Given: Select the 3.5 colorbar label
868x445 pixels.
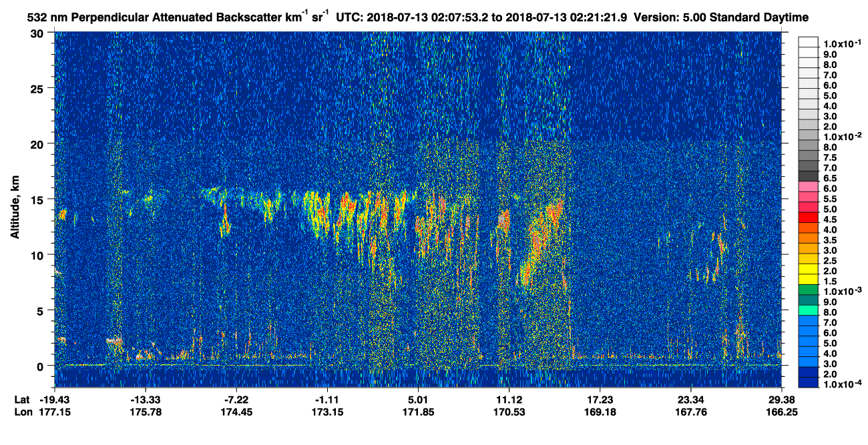Looking at the screenshot, I should point(831,240).
